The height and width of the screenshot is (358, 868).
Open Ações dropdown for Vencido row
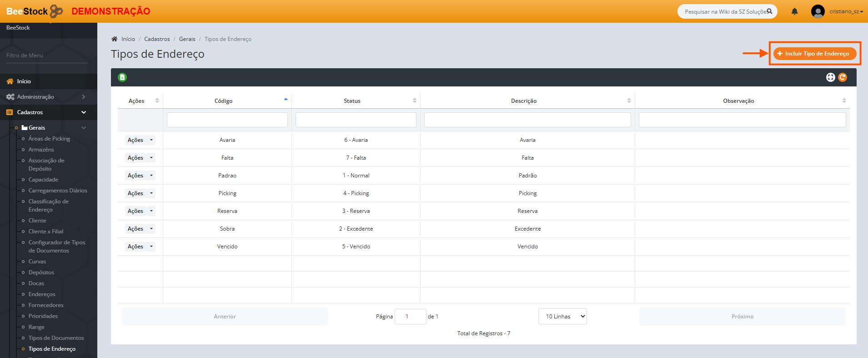coord(140,247)
